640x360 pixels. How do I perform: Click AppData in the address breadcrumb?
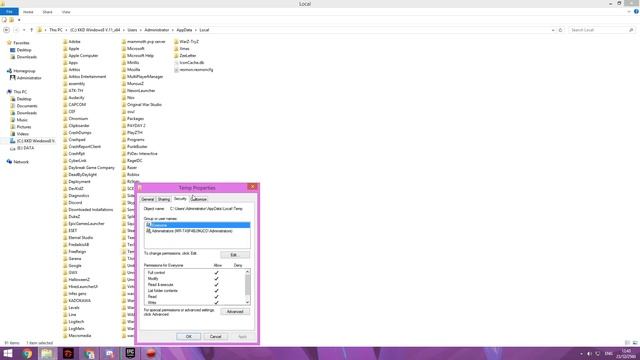(184, 30)
